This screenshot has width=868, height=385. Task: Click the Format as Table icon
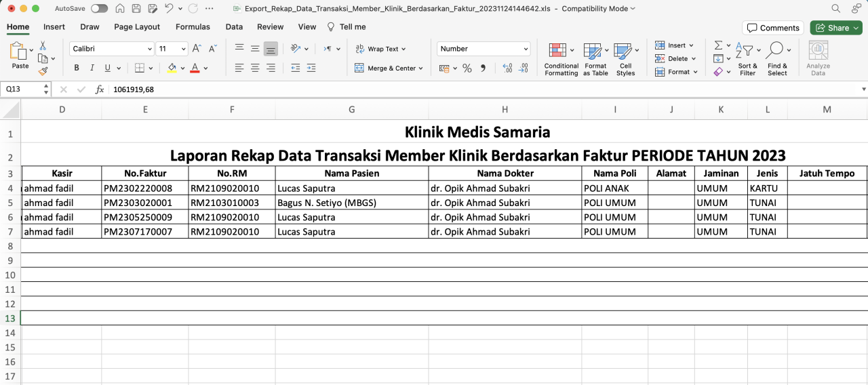[x=595, y=58]
